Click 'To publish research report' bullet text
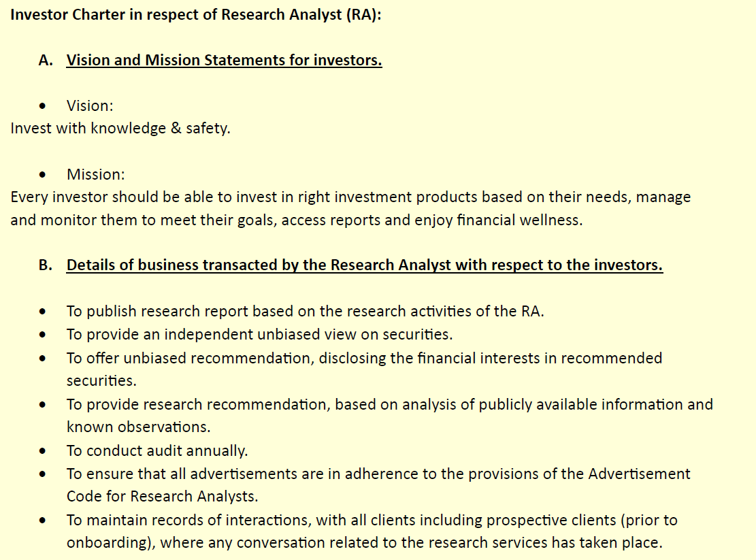 306,312
